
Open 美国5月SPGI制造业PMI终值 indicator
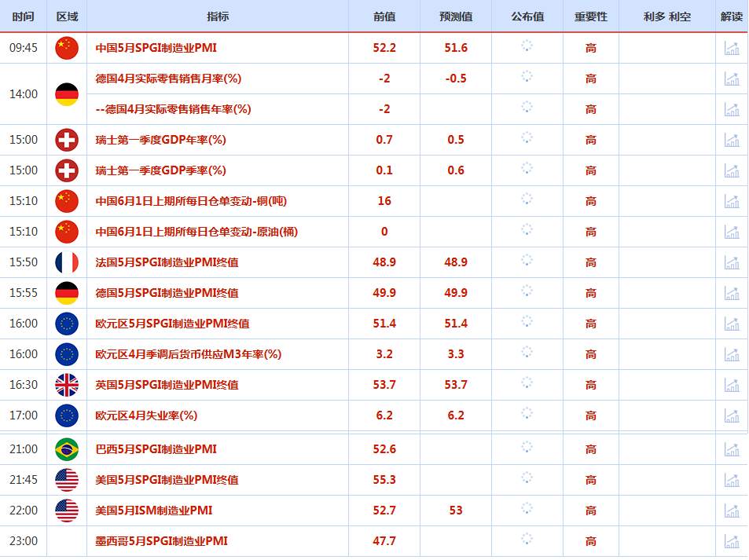tap(167, 480)
